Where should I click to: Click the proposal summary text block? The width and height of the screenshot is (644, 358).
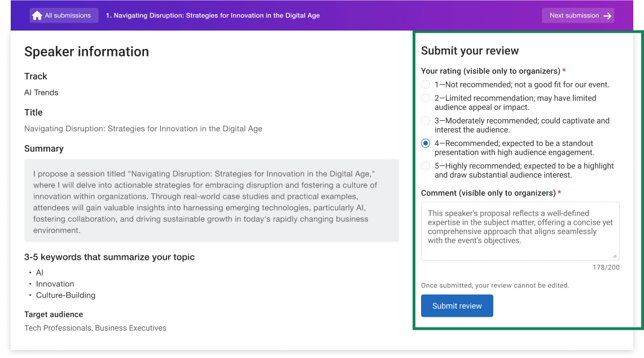pyautogui.click(x=212, y=201)
